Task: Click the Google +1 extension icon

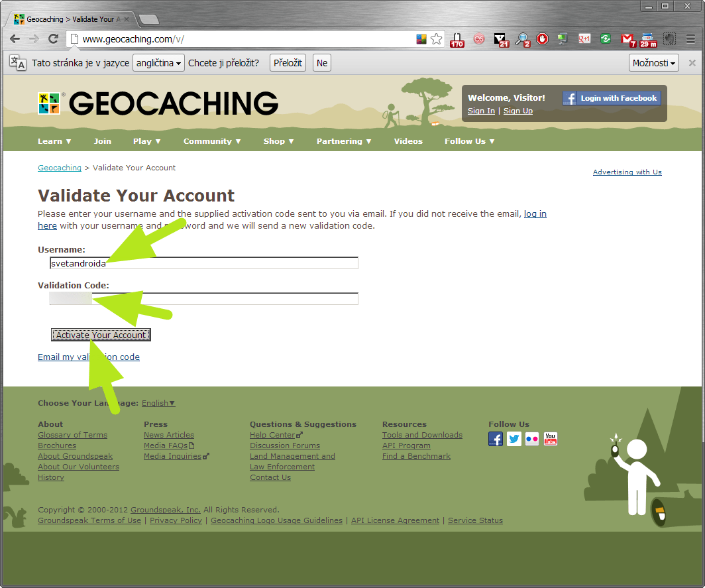Action: [584, 39]
